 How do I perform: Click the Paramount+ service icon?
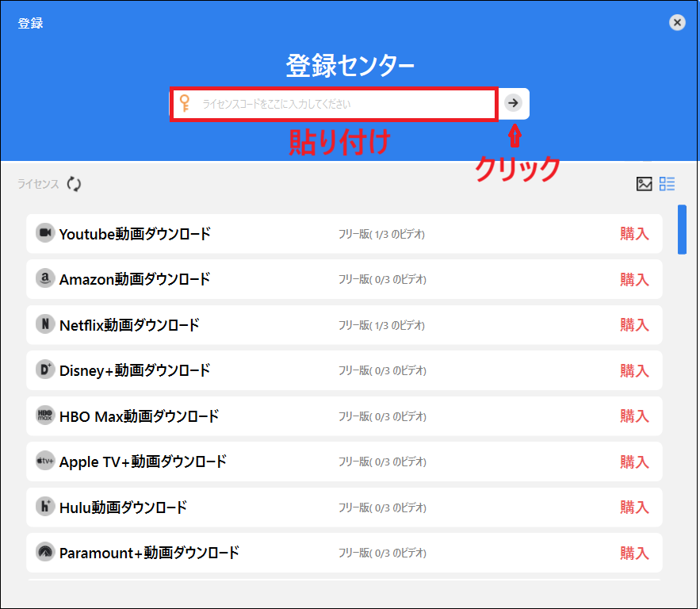click(45, 553)
